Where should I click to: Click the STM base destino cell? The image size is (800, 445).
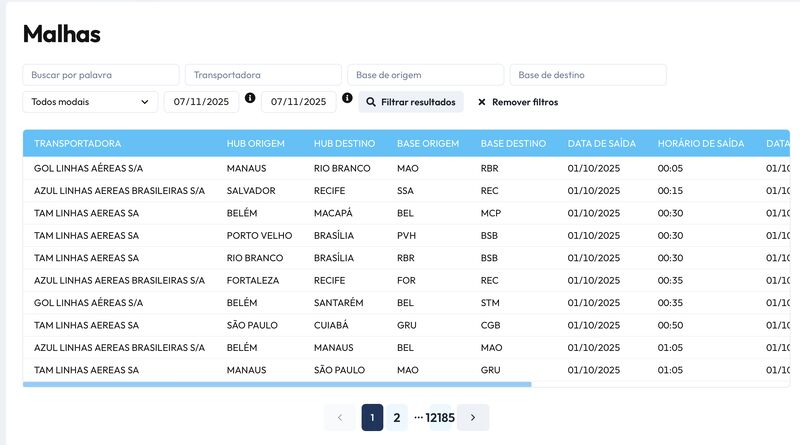click(490, 303)
